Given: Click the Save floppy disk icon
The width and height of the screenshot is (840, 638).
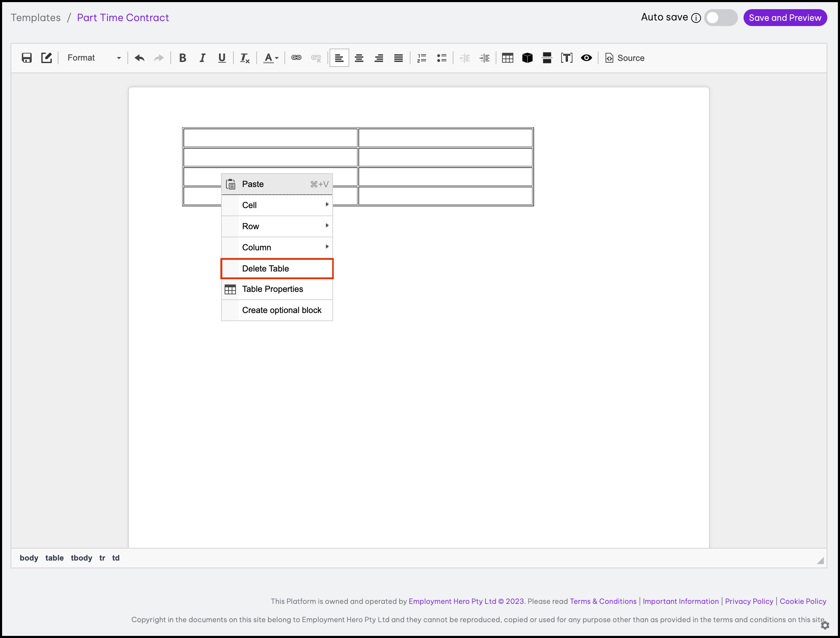Looking at the screenshot, I should pos(27,58).
